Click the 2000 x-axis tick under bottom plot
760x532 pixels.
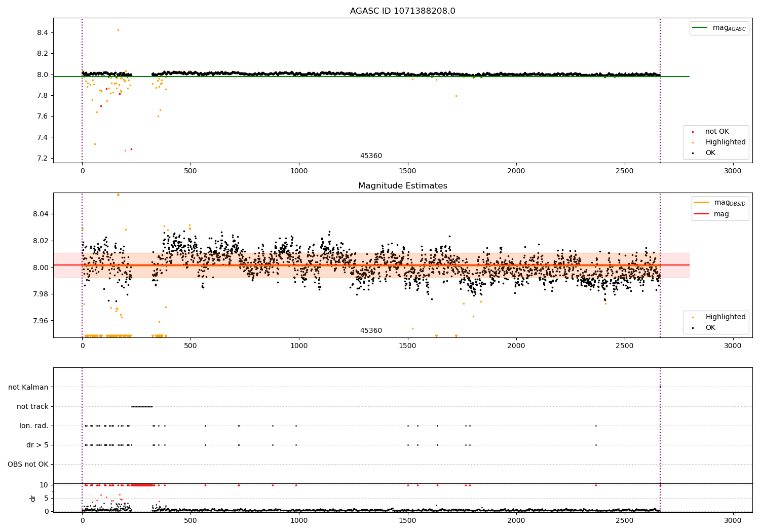coord(516,520)
